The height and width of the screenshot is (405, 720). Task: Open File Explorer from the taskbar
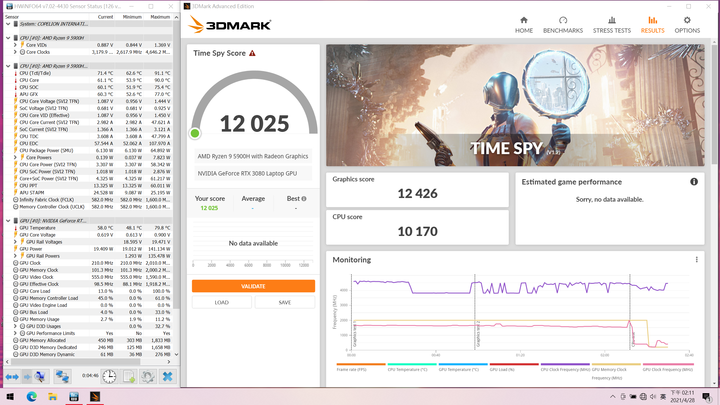click(53, 397)
